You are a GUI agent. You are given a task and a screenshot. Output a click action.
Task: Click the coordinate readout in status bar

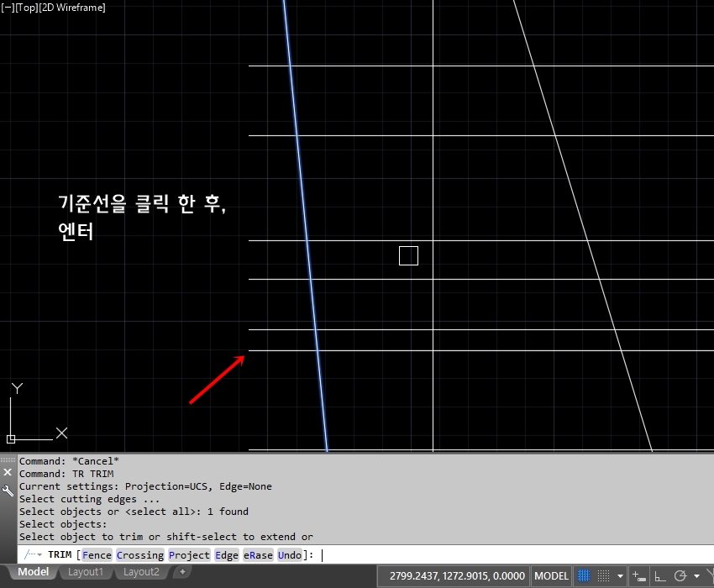pos(457,576)
